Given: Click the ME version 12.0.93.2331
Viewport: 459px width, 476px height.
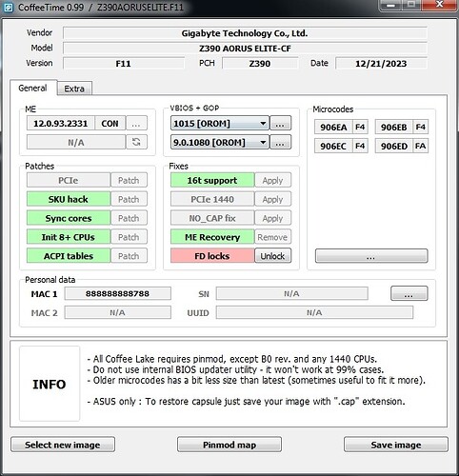Looking at the screenshot, I should click(x=60, y=123).
